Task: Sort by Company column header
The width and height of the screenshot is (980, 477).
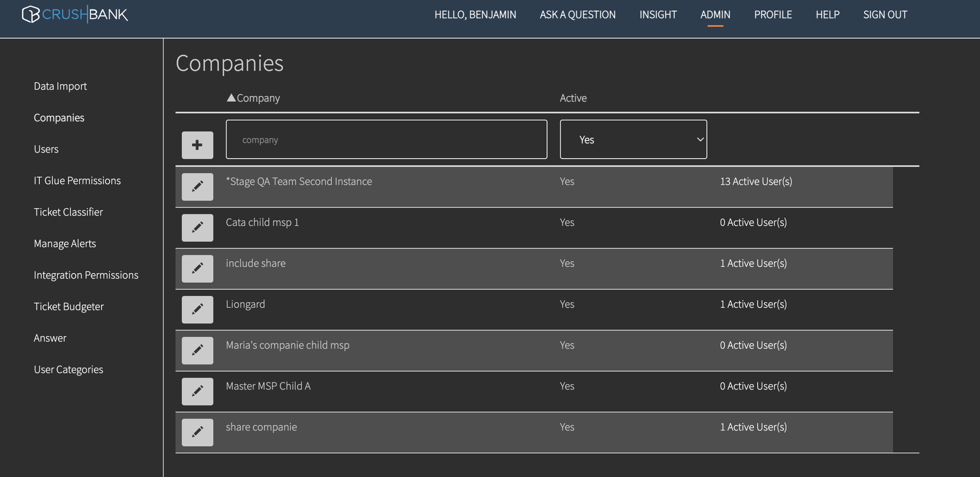Action: tap(258, 98)
